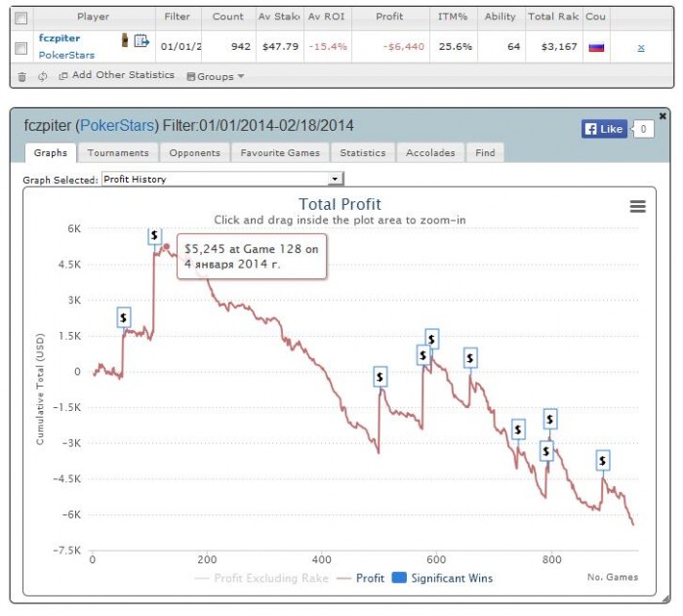
Task: Click the upper $ marker near game 800
Action: [x=550, y=420]
